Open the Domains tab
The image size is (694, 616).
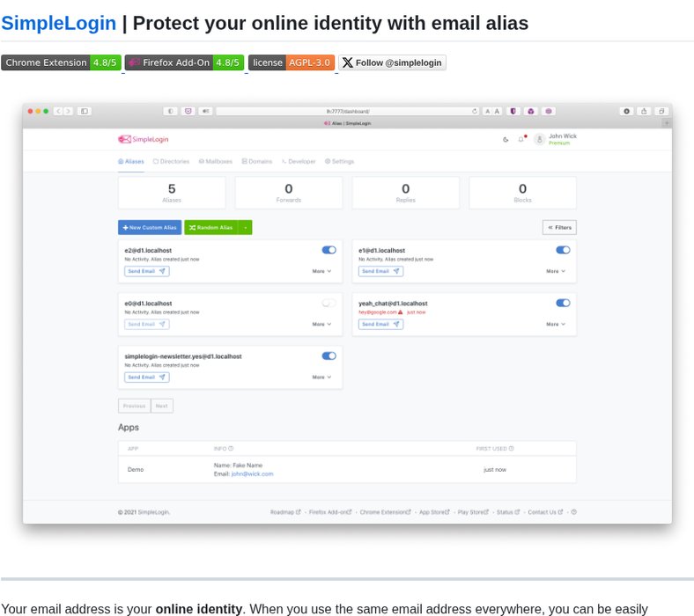[x=257, y=161]
